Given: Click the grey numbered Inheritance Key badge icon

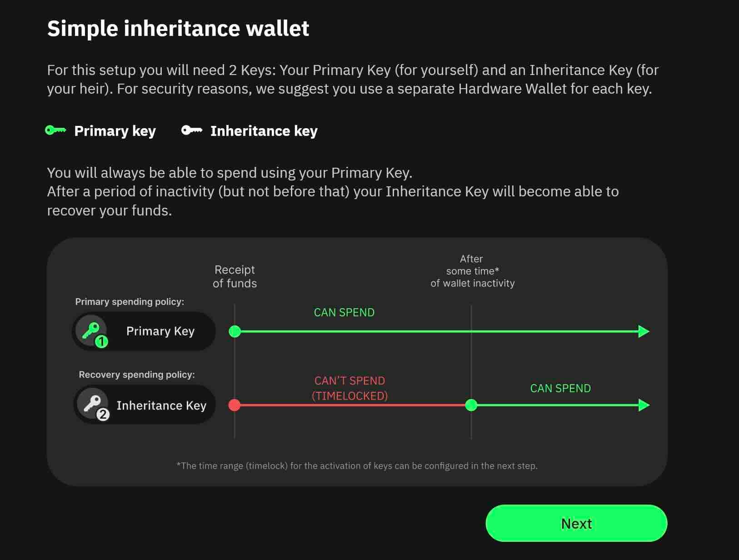Looking at the screenshot, I should coord(93,405).
